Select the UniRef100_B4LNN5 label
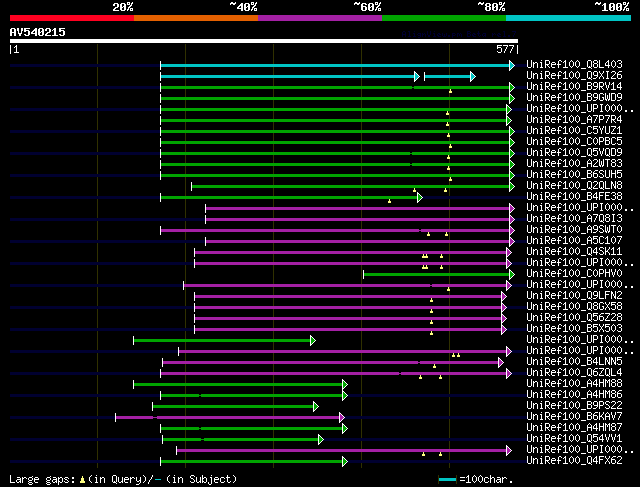640x487 pixels. 574,362
